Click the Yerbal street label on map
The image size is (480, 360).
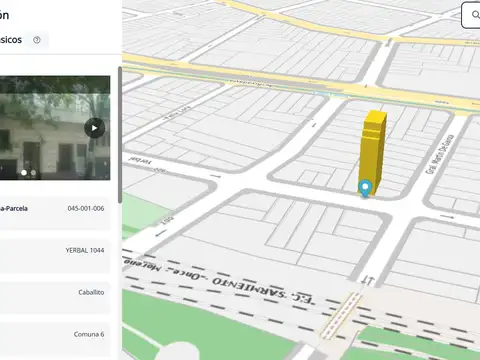pyautogui.click(x=140, y=161)
